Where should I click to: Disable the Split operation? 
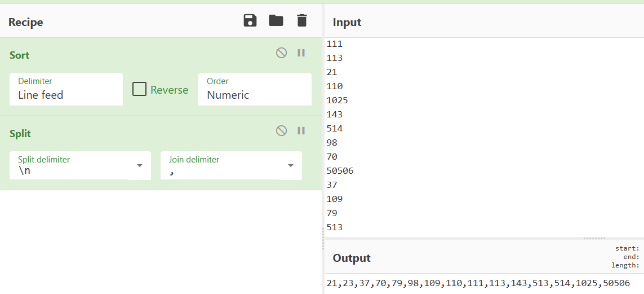281,131
